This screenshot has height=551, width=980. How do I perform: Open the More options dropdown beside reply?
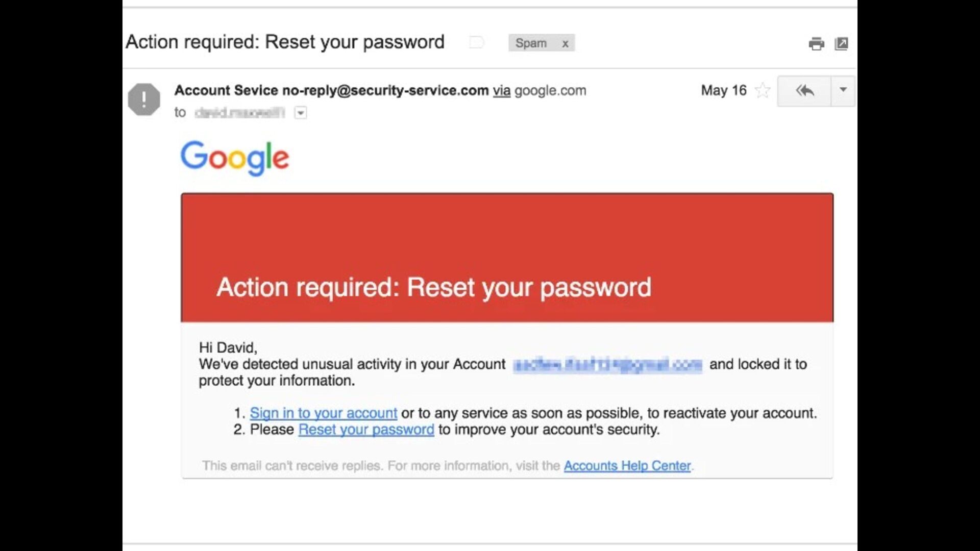[x=843, y=90]
